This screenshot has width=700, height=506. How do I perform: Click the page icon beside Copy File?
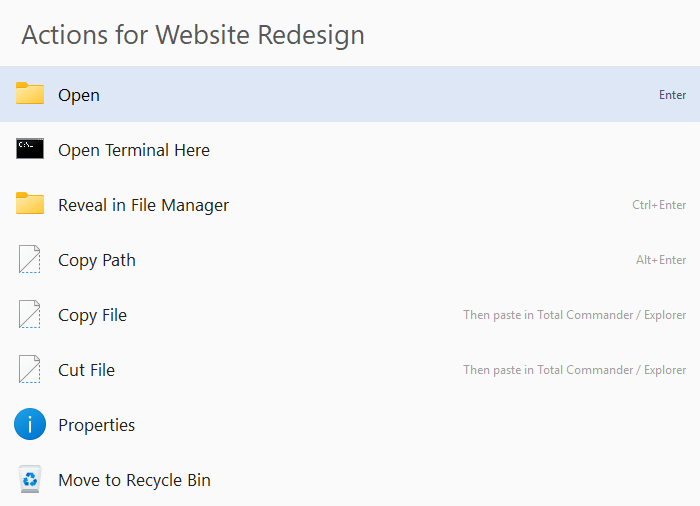coord(29,314)
